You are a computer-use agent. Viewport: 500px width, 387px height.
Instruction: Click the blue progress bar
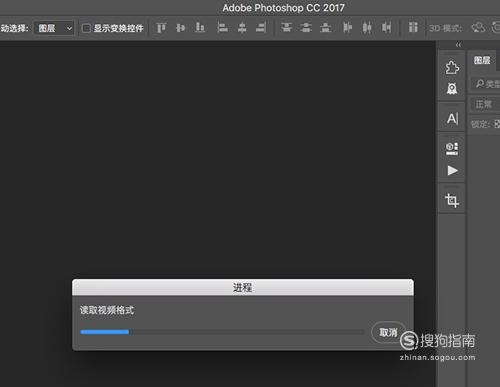[x=105, y=332]
